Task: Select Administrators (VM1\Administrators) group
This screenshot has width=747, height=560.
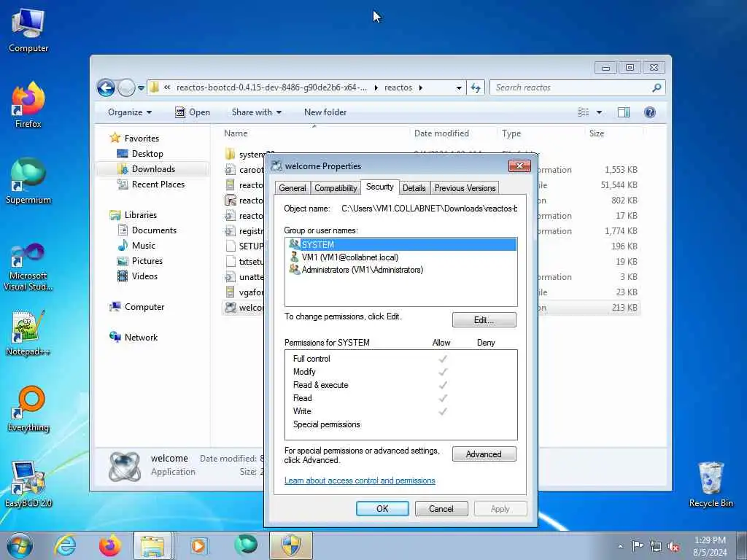Action: 356,270
